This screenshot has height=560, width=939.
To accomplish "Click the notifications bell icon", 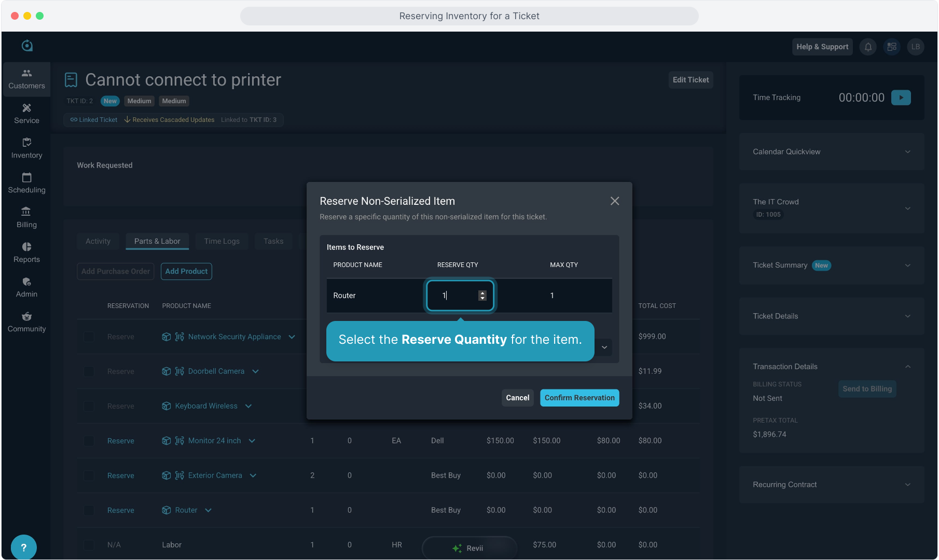I will tap(868, 47).
